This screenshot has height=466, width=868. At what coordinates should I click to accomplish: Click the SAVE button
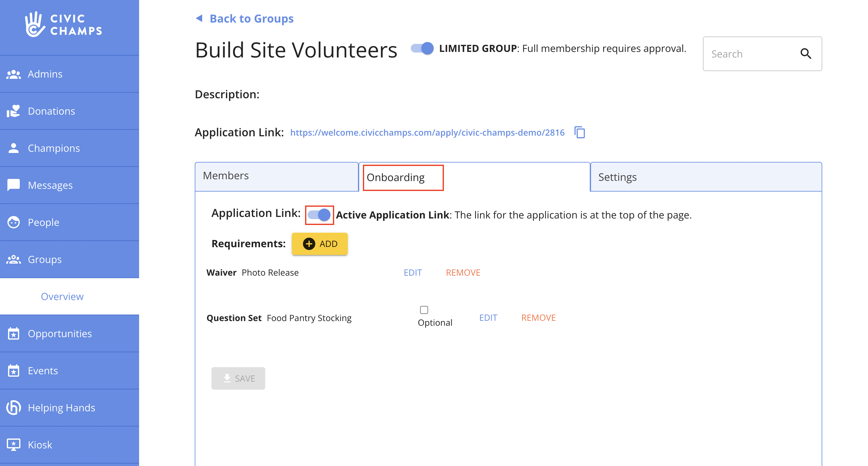coord(238,379)
